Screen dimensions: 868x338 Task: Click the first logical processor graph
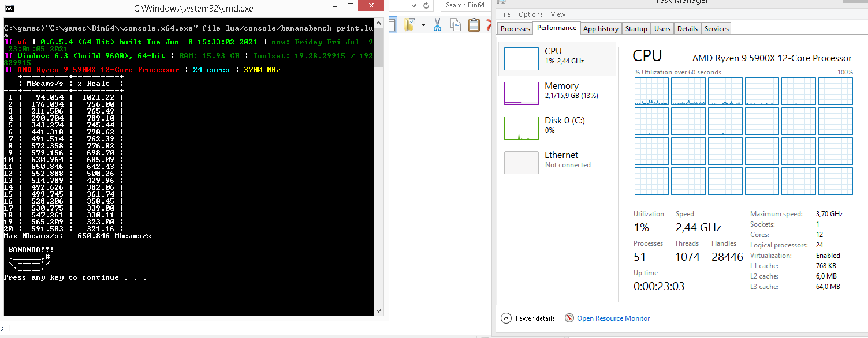coord(651,91)
